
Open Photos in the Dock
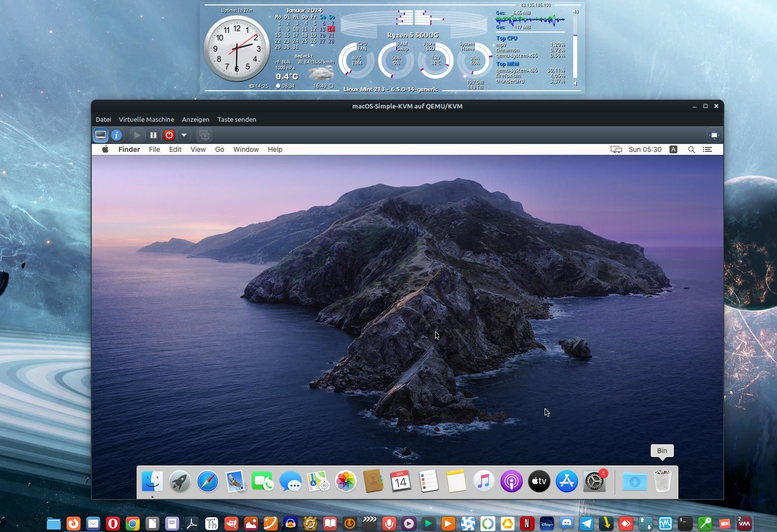[x=346, y=481]
